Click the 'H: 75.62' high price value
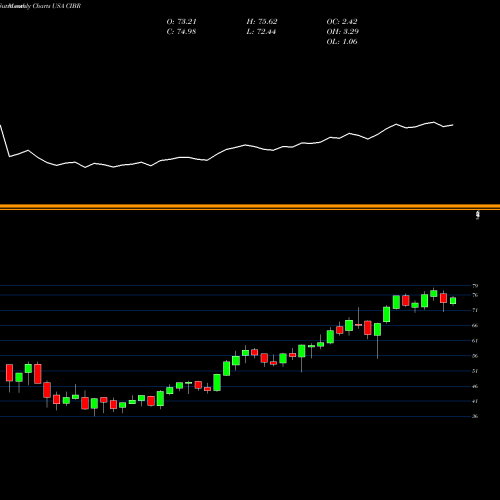The image size is (500, 500). 262,22
